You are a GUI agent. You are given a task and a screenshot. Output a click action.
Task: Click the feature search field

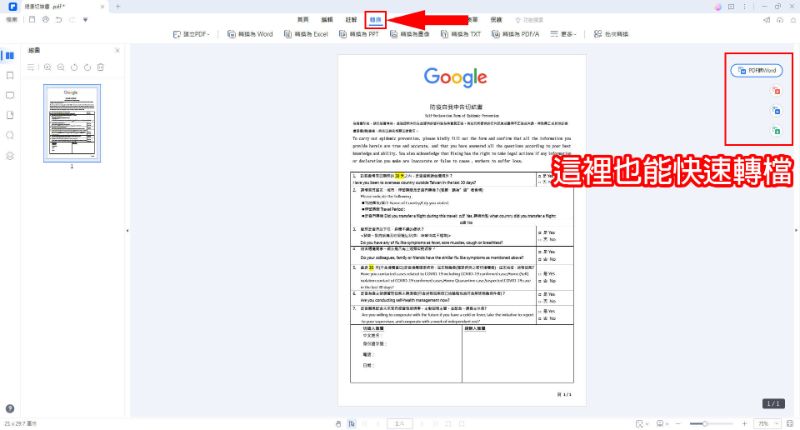point(530,19)
